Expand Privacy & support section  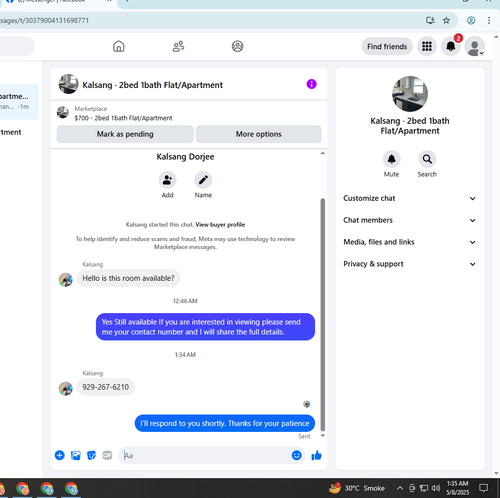pos(409,264)
